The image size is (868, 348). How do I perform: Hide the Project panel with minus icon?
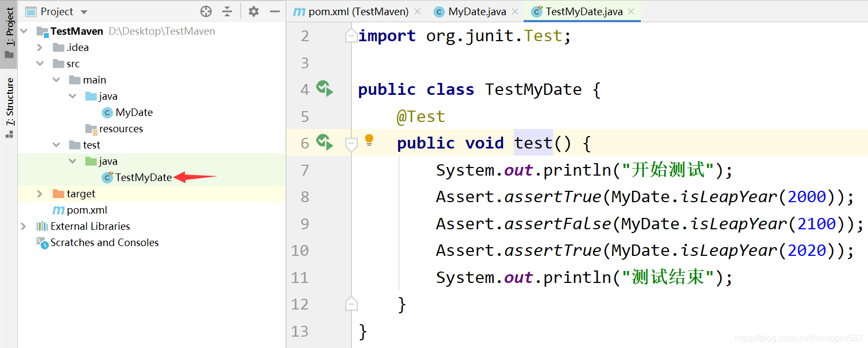(x=275, y=11)
